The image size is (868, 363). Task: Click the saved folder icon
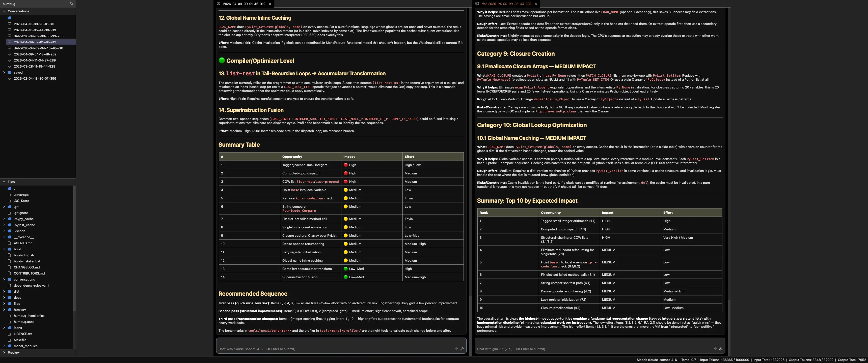9,72
